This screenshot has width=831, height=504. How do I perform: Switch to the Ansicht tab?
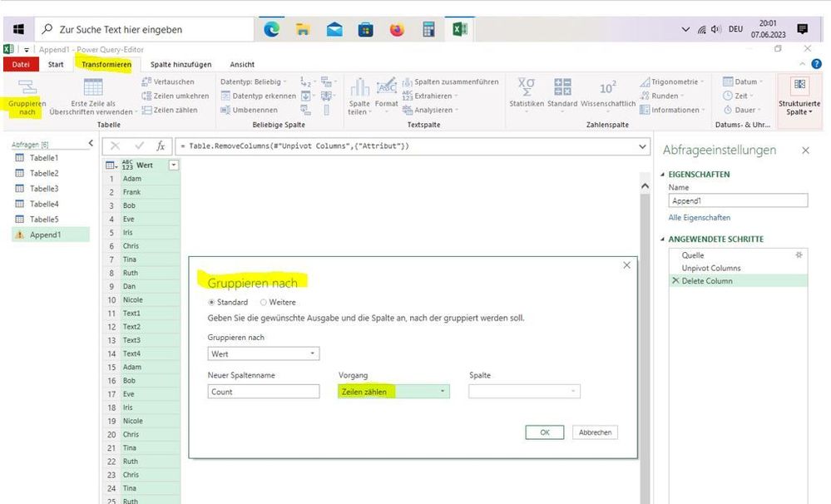click(242, 64)
